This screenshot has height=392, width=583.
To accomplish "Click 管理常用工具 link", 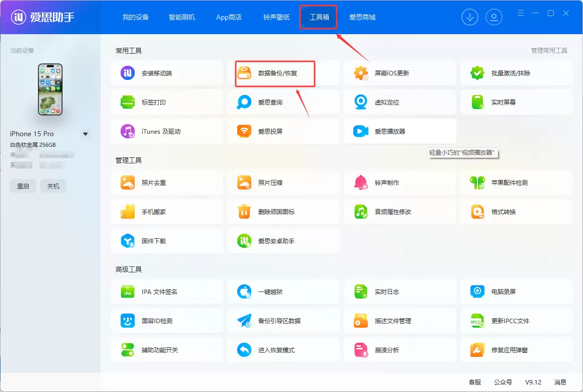I will point(549,51).
